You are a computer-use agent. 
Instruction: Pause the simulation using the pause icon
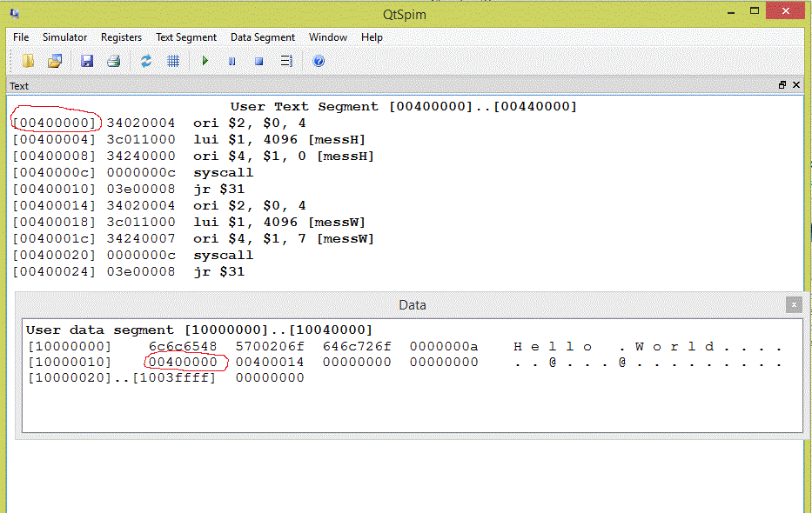click(x=232, y=61)
